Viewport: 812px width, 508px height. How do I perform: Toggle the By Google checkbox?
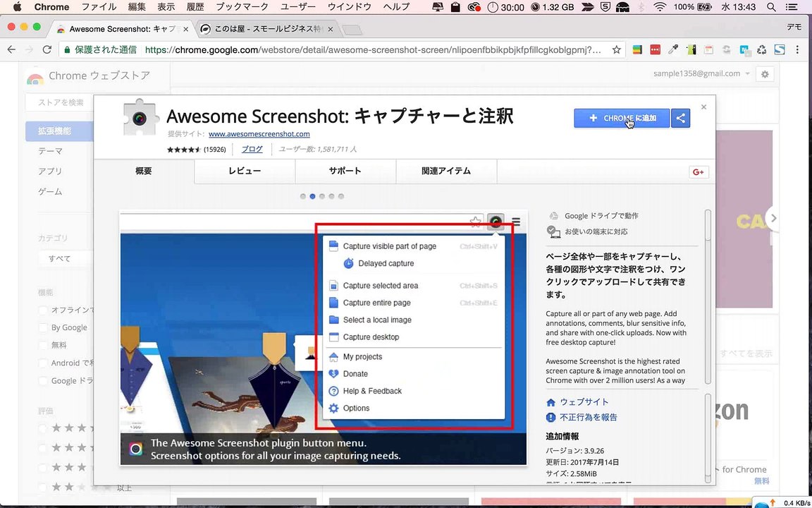[42, 327]
